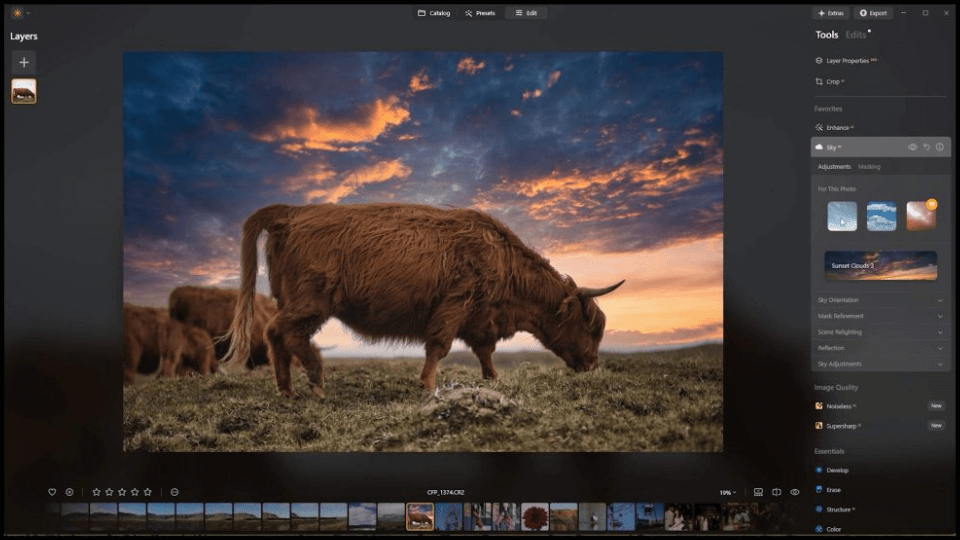
Task: Select the Tools panel tab
Action: [827, 35]
